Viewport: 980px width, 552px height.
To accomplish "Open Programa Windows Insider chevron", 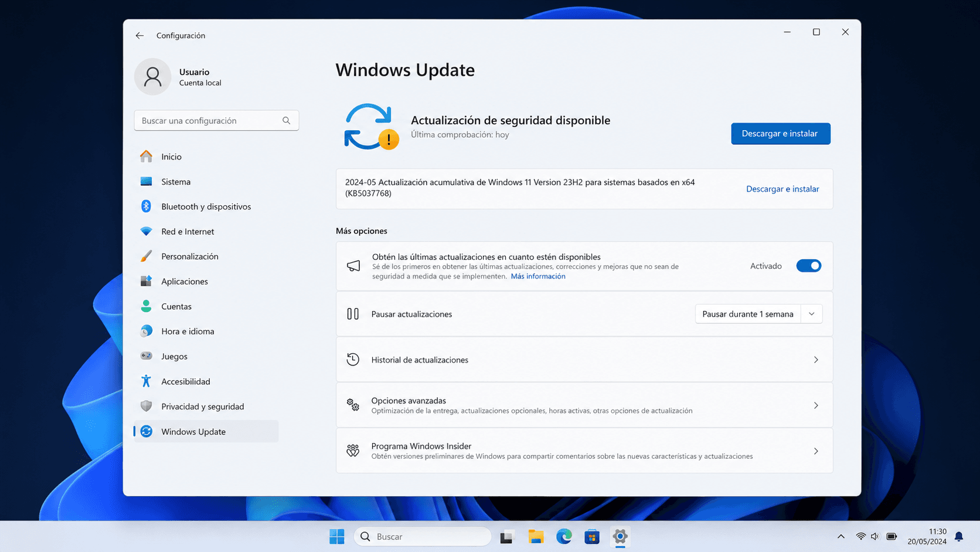I will pos(816,451).
